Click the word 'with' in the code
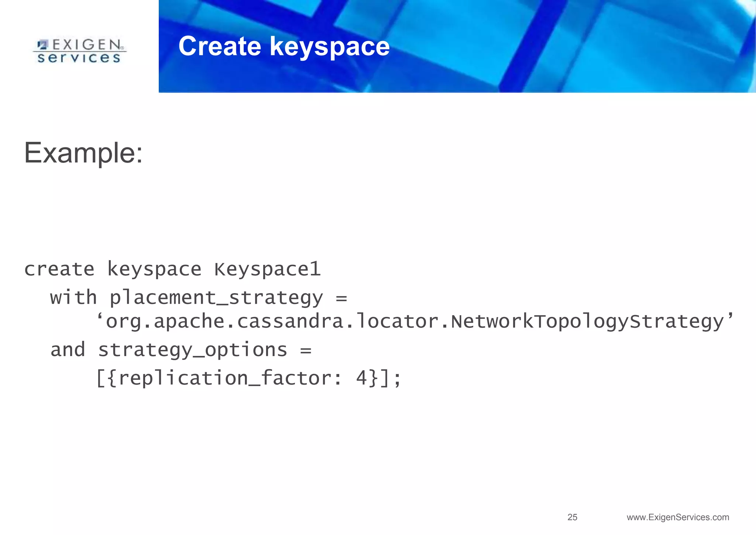This screenshot has height=535, width=756. (x=73, y=298)
